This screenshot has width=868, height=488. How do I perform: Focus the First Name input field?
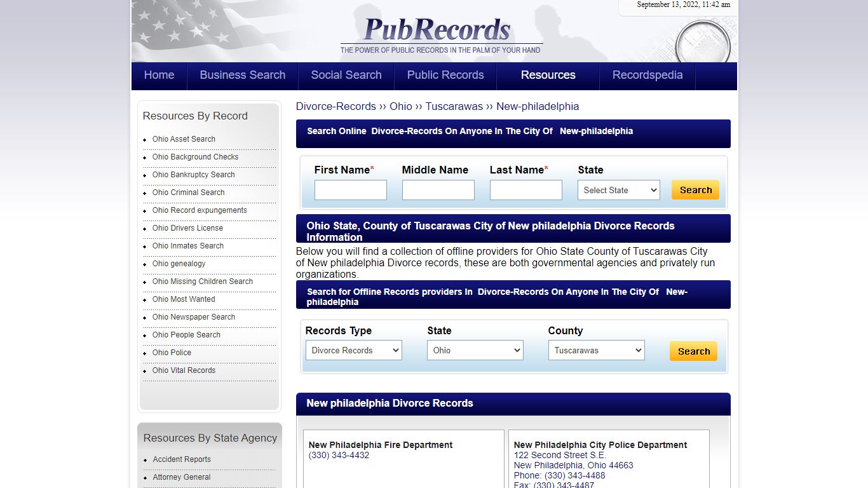pos(351,190)
